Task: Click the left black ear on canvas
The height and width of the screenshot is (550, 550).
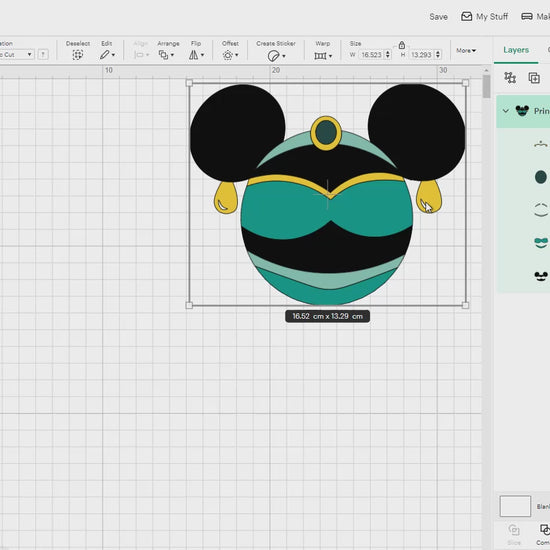Action: click(x=237, y=133)
